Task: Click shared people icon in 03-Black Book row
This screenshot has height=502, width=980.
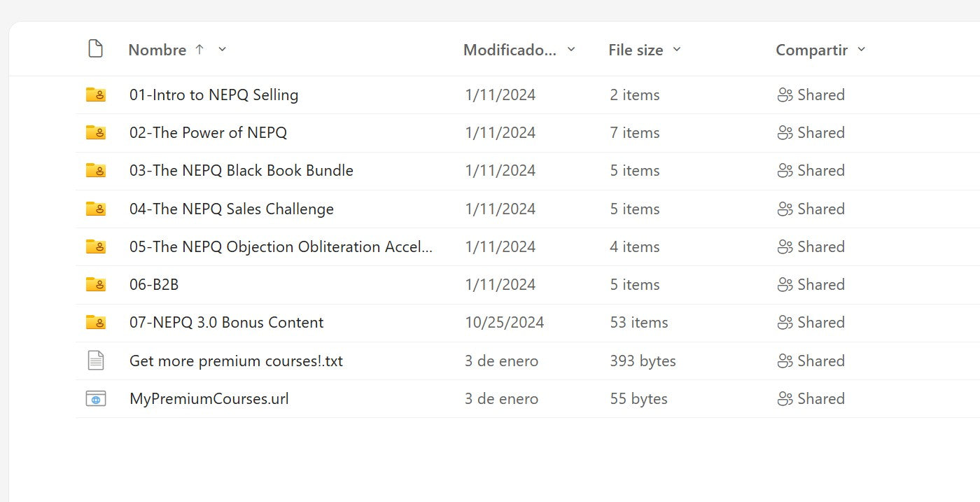Action: tap(785, 171)
